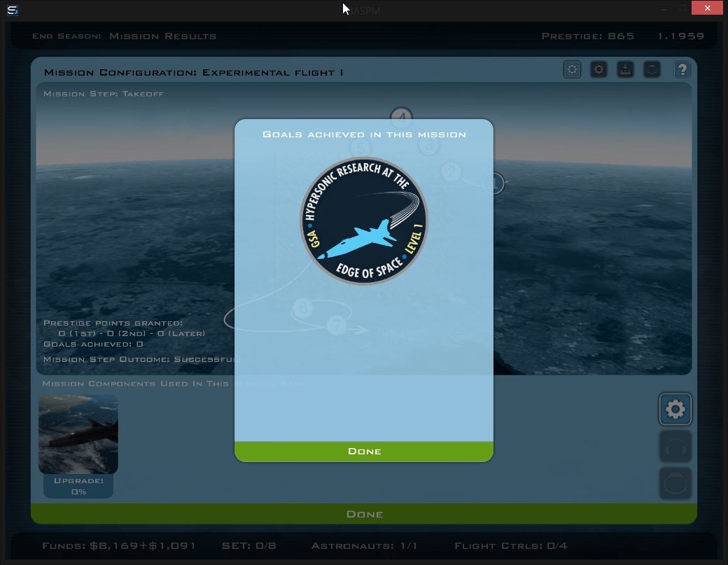Click mission step marker 1 on trajectory
This screenshot has width=728, height=565.
pos(493,183)
